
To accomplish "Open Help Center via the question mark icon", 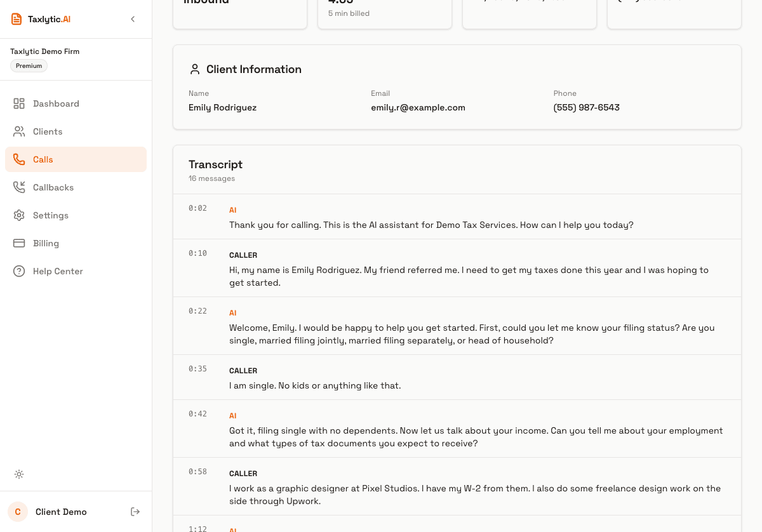I will [x=19, y=271].
